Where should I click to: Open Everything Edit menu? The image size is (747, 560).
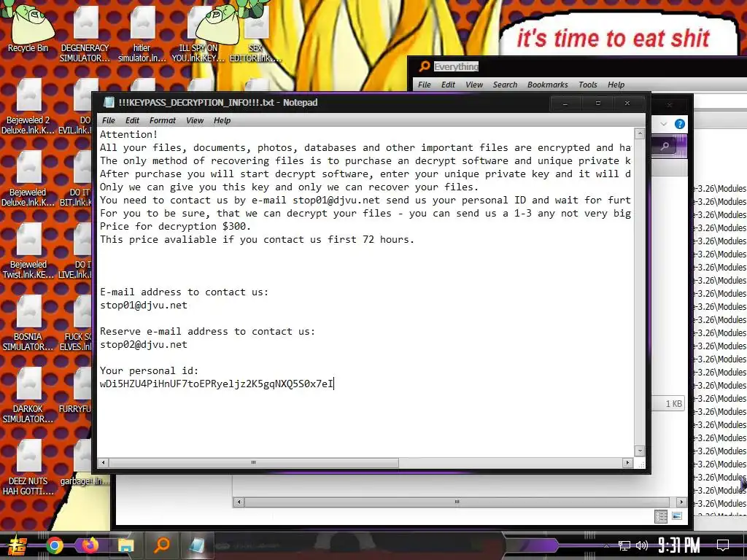click(x=449, y=85)
